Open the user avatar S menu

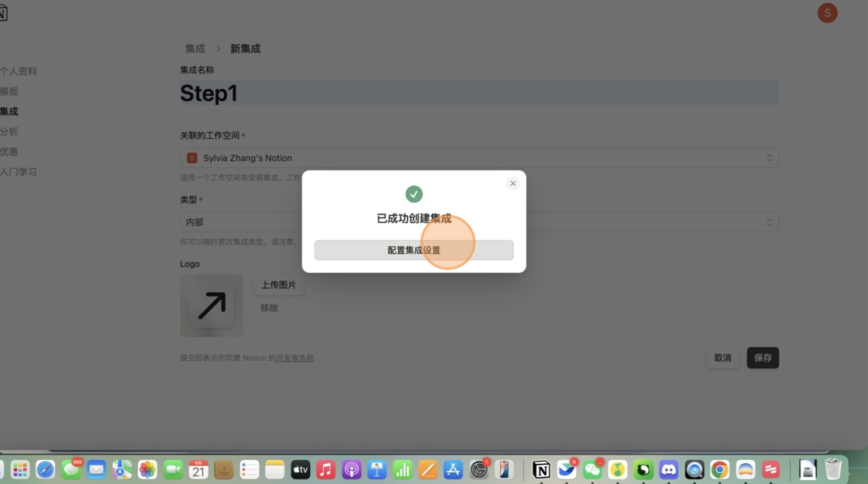point(827,13)
